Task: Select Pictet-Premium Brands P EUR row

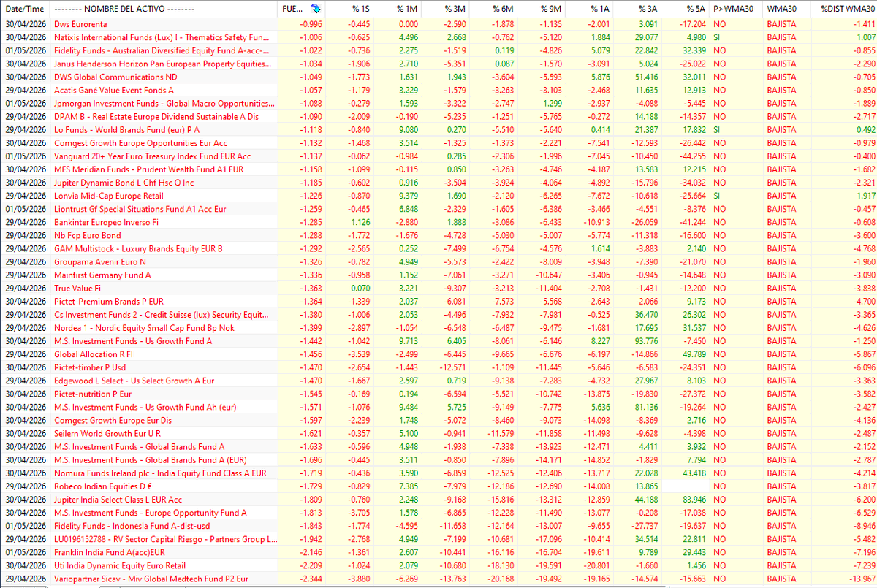Action: click(438, 302)
